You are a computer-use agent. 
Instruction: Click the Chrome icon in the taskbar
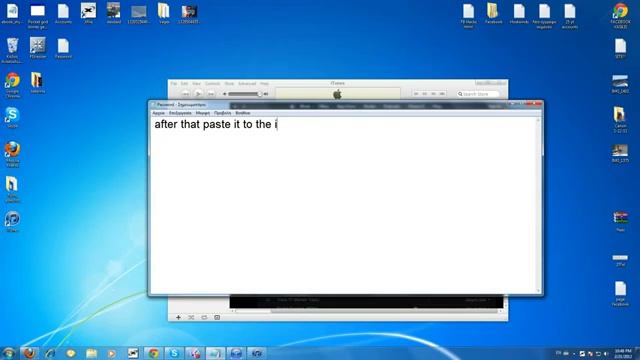tap(153, 353)
